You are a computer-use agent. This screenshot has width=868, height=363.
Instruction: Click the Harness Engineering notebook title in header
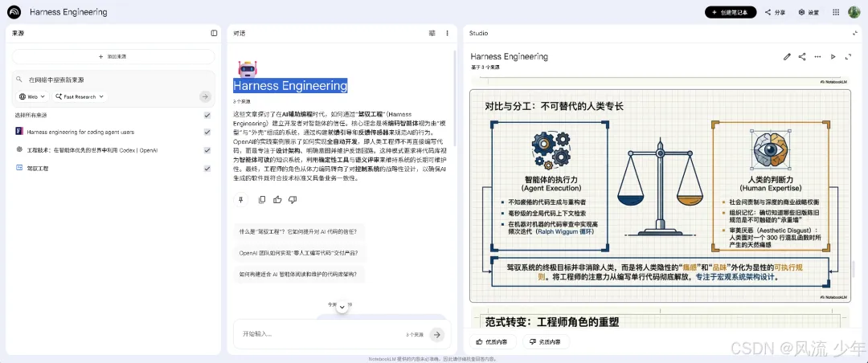coord(68,12)
